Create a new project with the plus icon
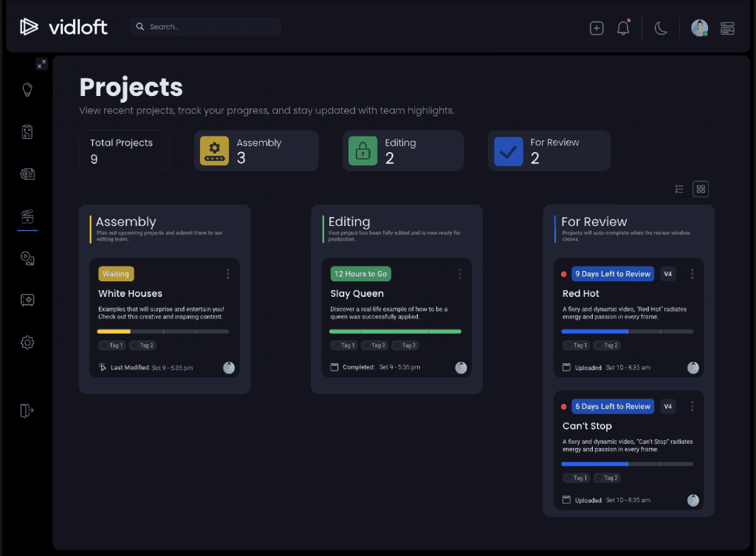This screenshot has height=556, width=756. pyautogui.click(x=596, y=27)
